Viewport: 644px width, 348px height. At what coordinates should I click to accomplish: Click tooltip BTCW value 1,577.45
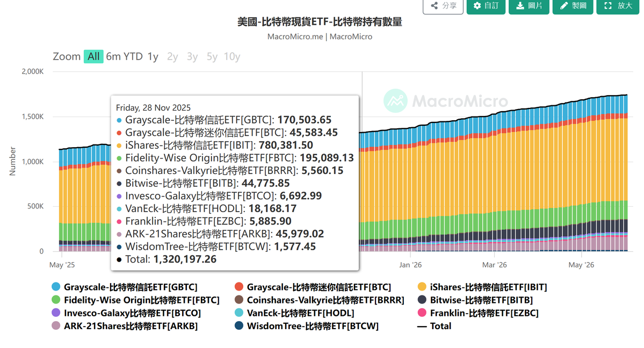(x=295, y=247)
